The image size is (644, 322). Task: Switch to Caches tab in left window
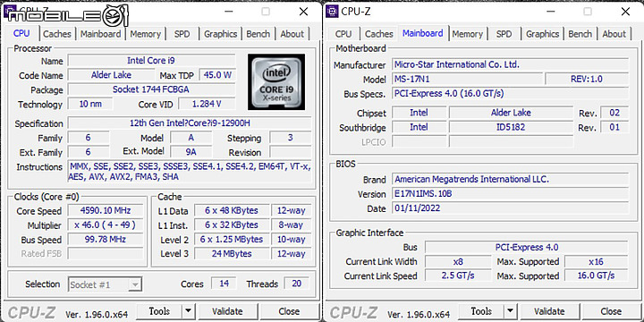[57, 34]
